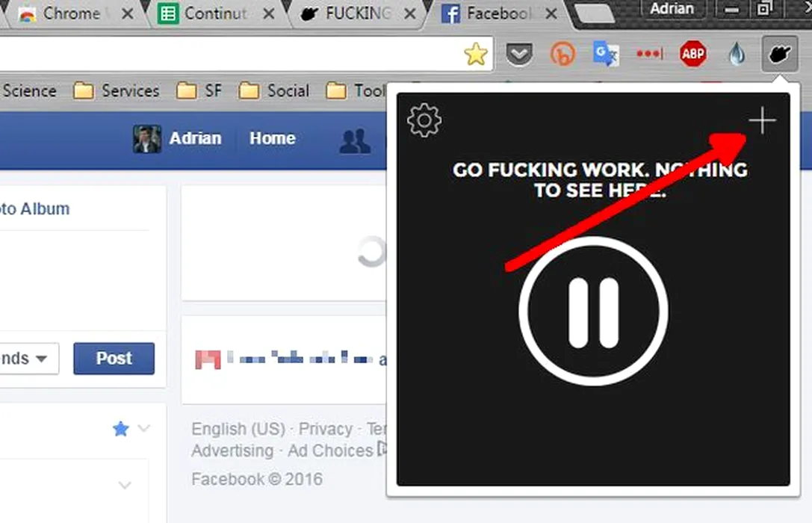
Task: Click the Adblock Plus ABP icon
Action: click(x=693, y=54)
